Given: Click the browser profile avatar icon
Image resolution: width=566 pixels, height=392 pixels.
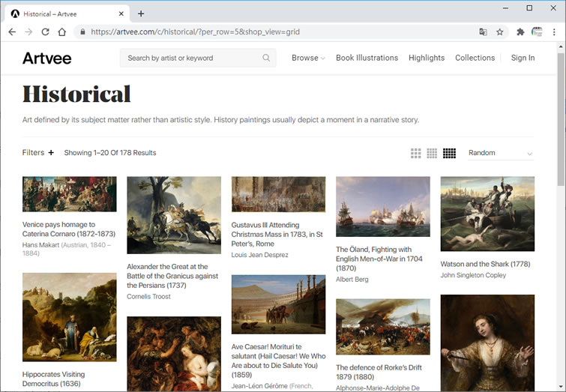Looking at the screenshot, I should 537,31.
